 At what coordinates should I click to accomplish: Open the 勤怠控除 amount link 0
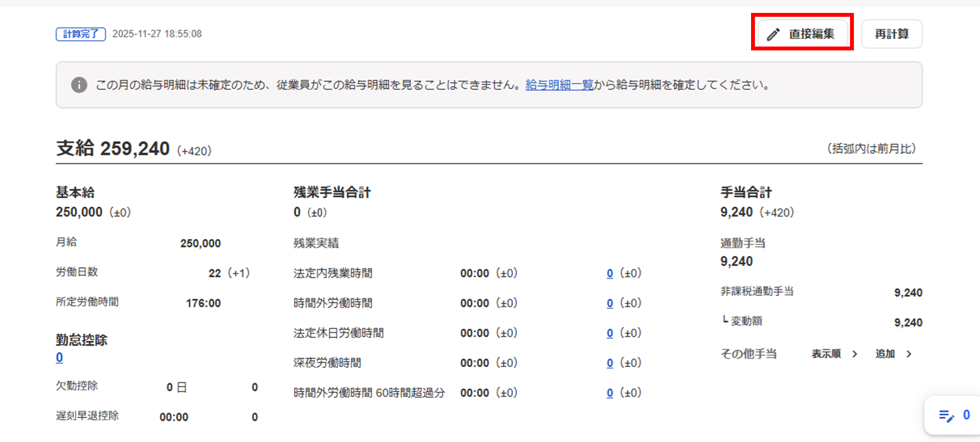point(60,357)
